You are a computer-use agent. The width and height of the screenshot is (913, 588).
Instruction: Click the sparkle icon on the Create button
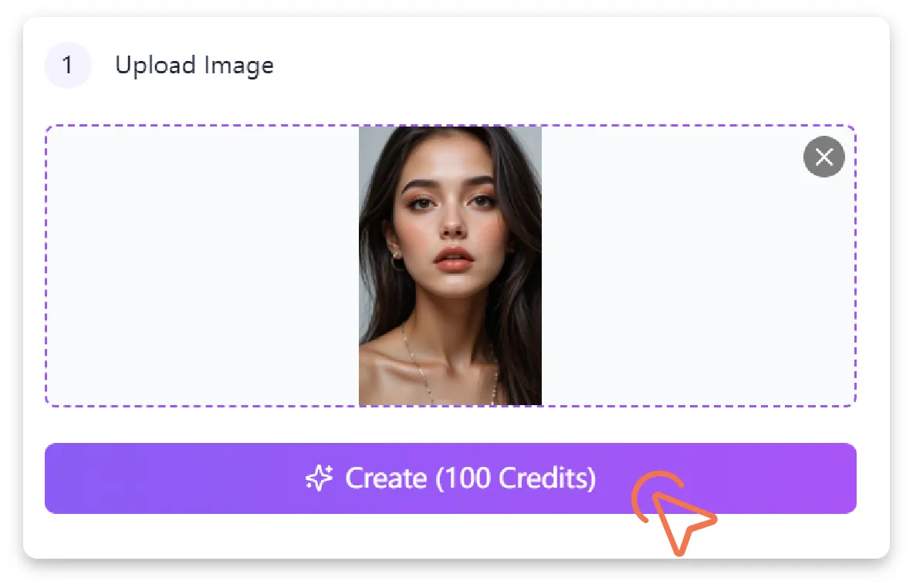pos(318,478)
